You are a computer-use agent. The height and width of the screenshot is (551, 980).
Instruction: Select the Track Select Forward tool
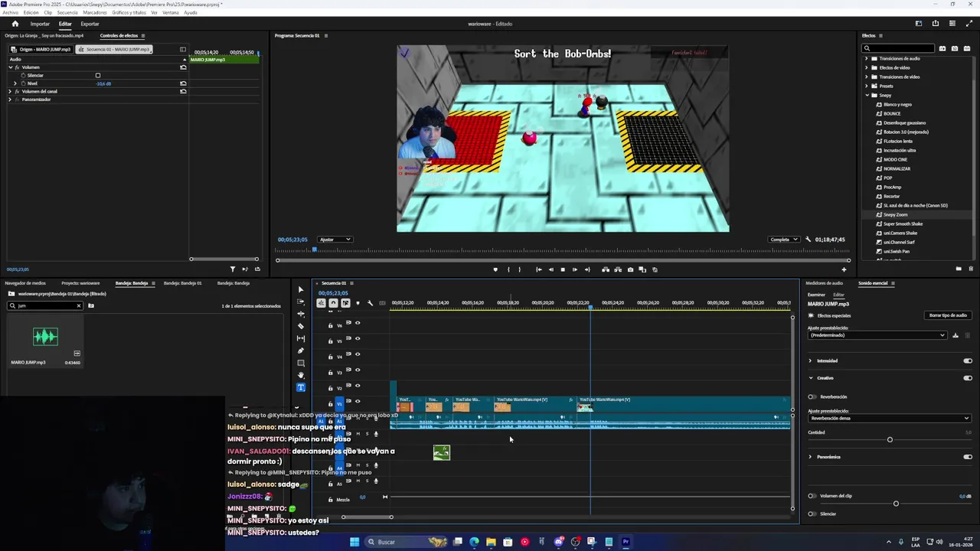(x=300, y=302)
